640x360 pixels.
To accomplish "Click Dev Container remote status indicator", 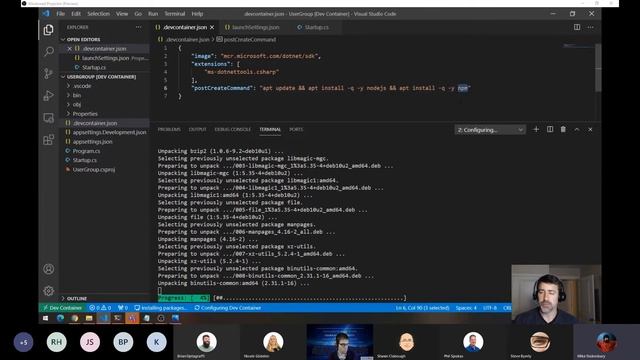I will point(62,308).
